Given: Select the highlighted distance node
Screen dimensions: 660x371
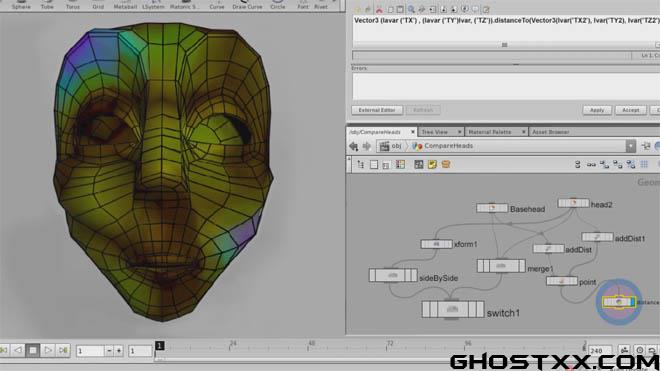Looking at the screenshot, I should point(619,302).
